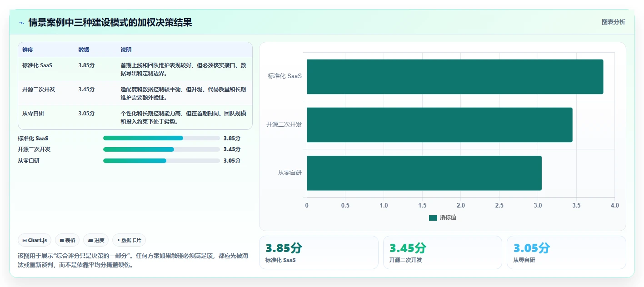
Task: Click the lightning icon beside the title
Action: (22, 23)
